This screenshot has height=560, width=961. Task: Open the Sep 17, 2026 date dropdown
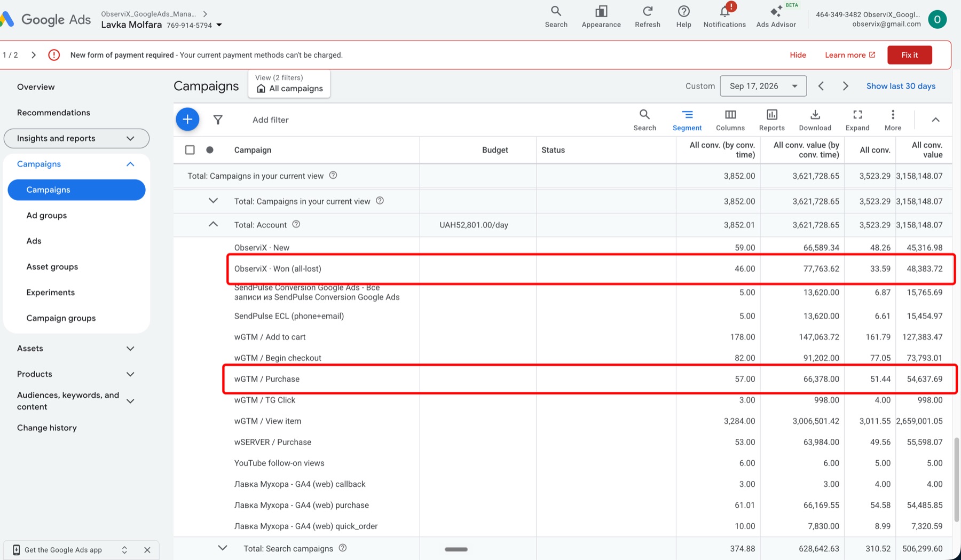[x=763, y=86]
